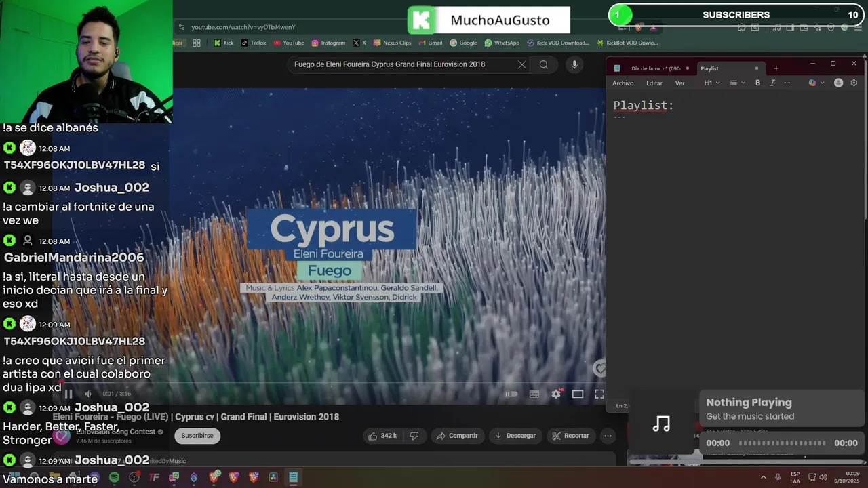Click the Playlist: heading text in Notepad

pos(644,105)
